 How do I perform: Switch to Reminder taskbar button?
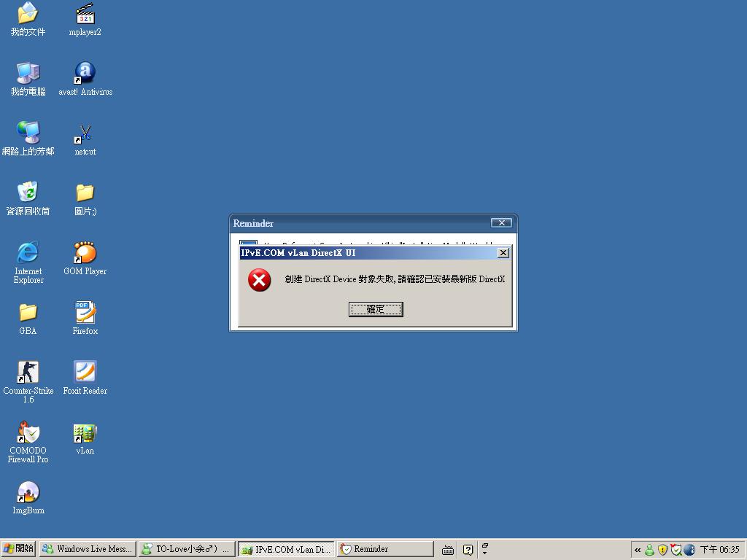[385, 549]
